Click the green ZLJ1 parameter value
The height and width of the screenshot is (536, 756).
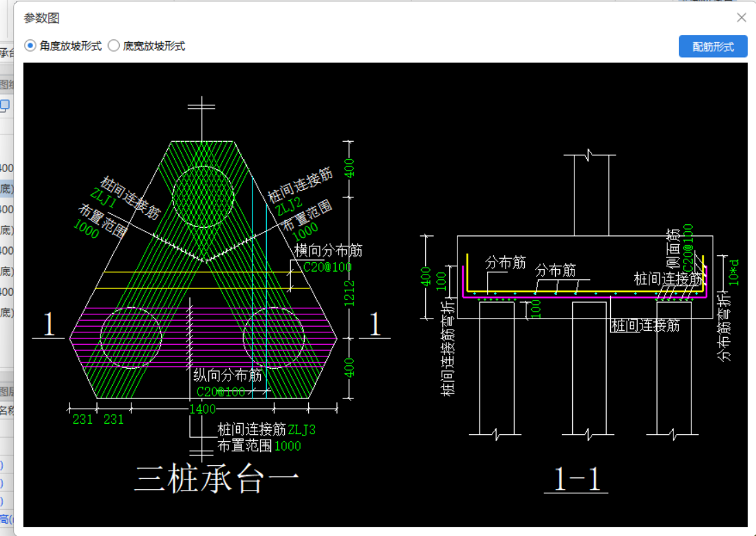point(103,198)
